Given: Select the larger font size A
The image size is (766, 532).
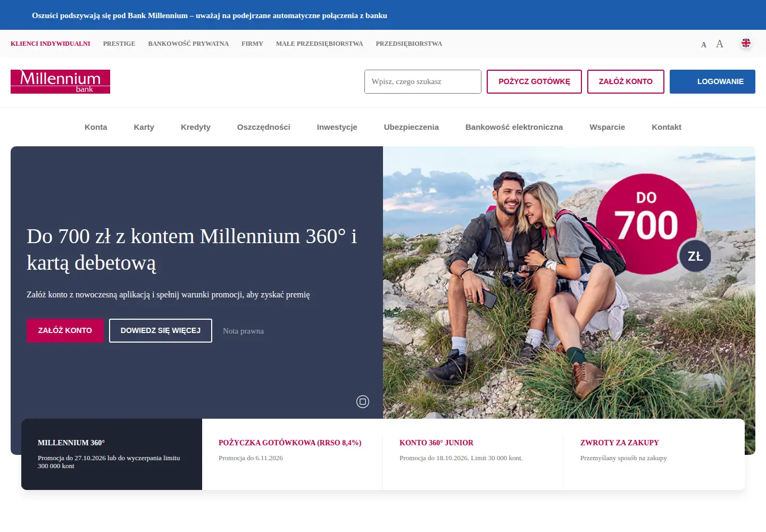Looking at the screenshot, I should [x=720, y=44].
